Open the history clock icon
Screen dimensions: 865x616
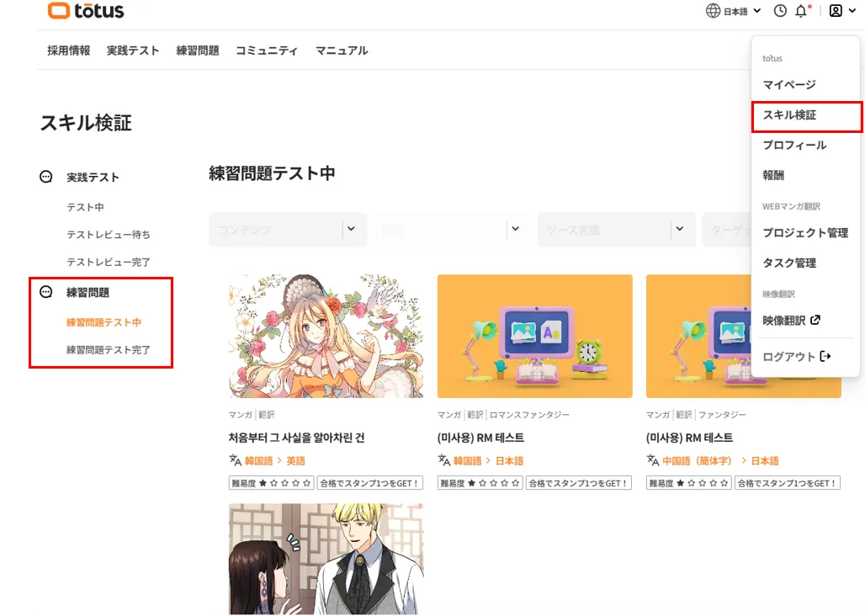point(780,10)
